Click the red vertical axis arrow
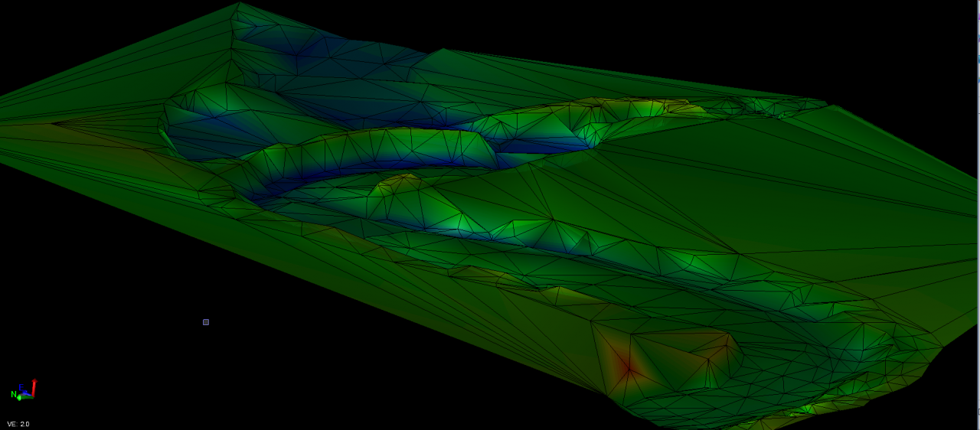 [34, 386]
